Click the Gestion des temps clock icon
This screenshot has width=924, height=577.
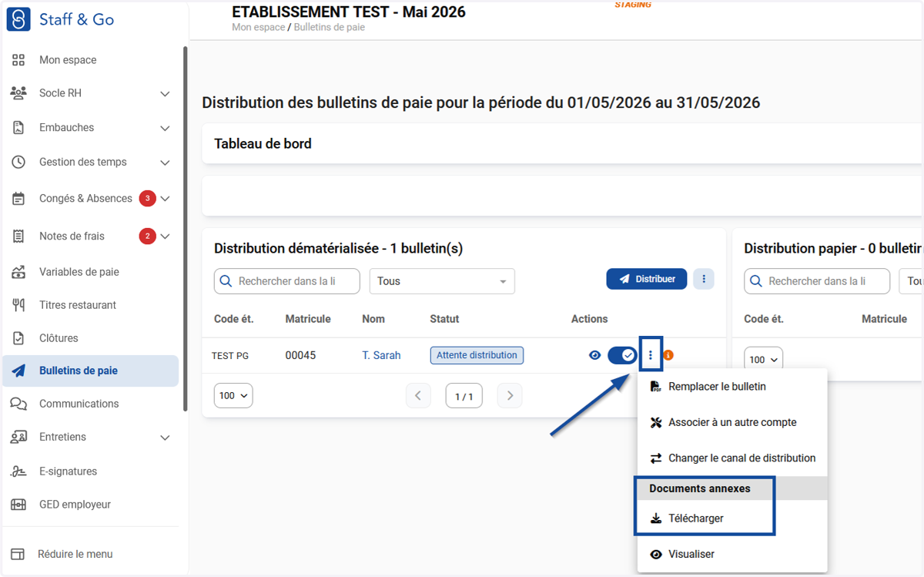18,163
